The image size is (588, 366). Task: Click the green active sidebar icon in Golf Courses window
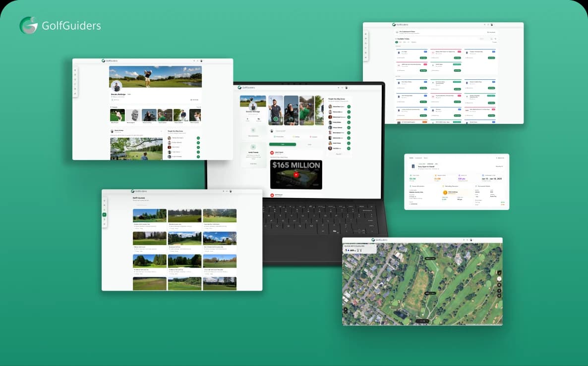click(x=104, y=214)
